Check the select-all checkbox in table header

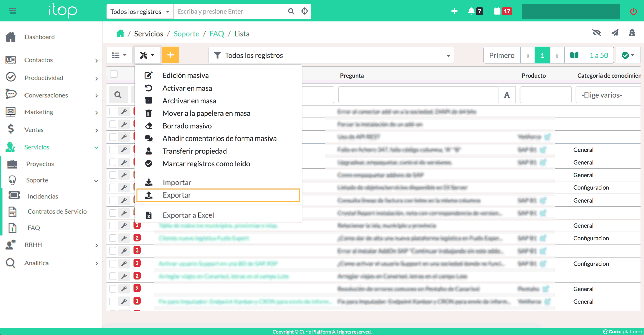click(114, 74)
